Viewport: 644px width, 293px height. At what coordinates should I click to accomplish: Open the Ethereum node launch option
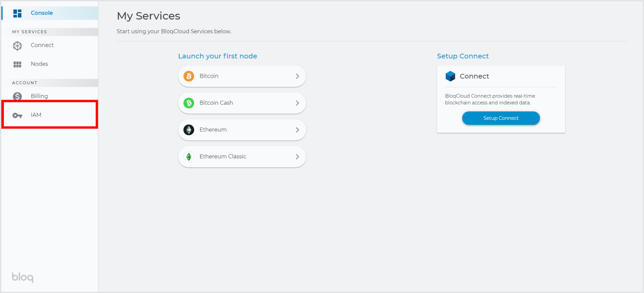[x=241, y=129]
